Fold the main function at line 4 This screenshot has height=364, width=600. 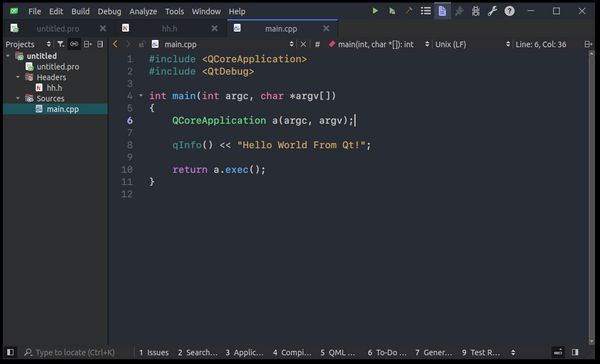(x=141, y=95)
